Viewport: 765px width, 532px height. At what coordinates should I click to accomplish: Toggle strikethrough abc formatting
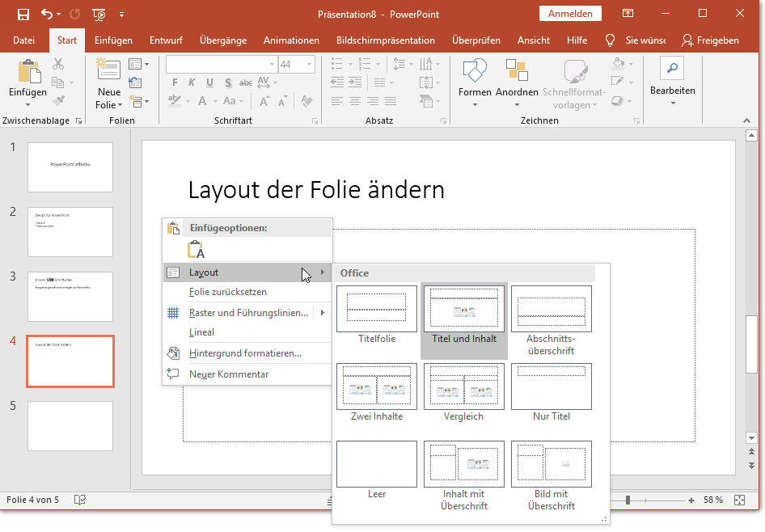point(246,82)
